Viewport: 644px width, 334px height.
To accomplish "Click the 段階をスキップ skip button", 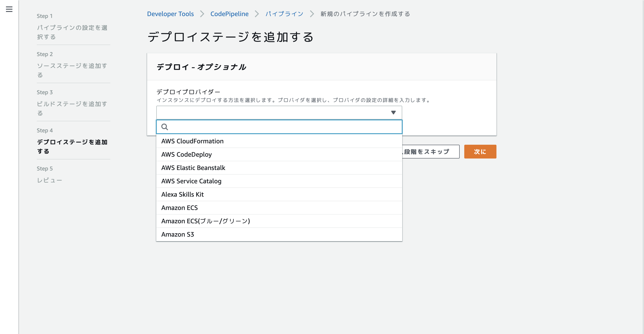I will tap(431, 152).
